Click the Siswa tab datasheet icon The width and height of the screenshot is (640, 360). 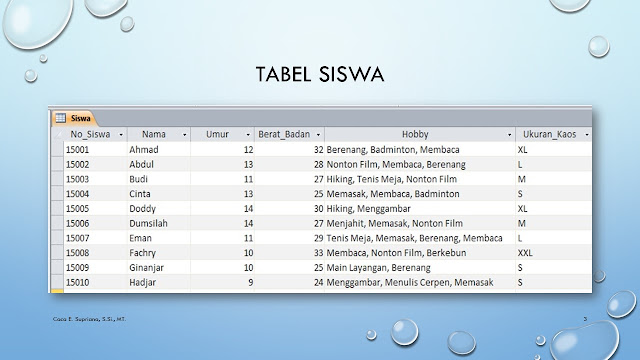[60, 118]
